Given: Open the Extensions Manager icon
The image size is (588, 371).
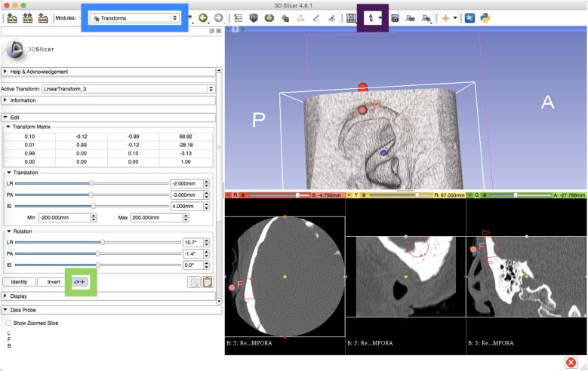Looking at the screenshot, I should pyautogui.click(x=469, y=17).
